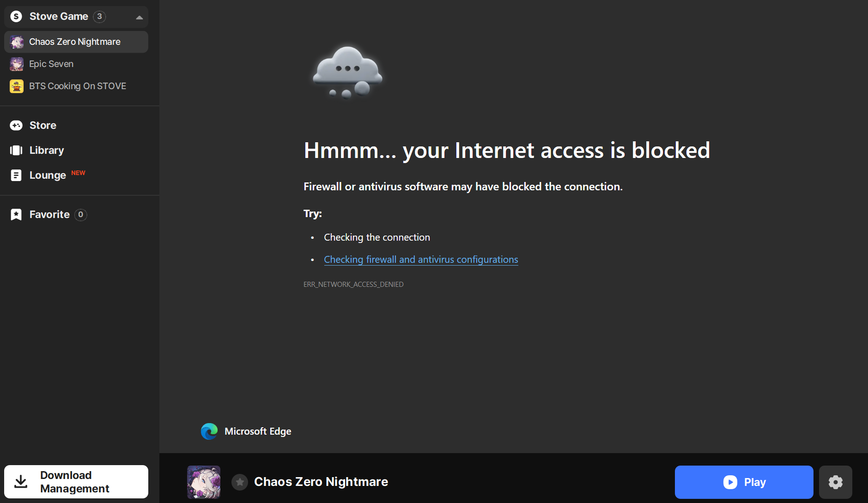
Task: Click the Library books icon
Action: pos(16,150)
